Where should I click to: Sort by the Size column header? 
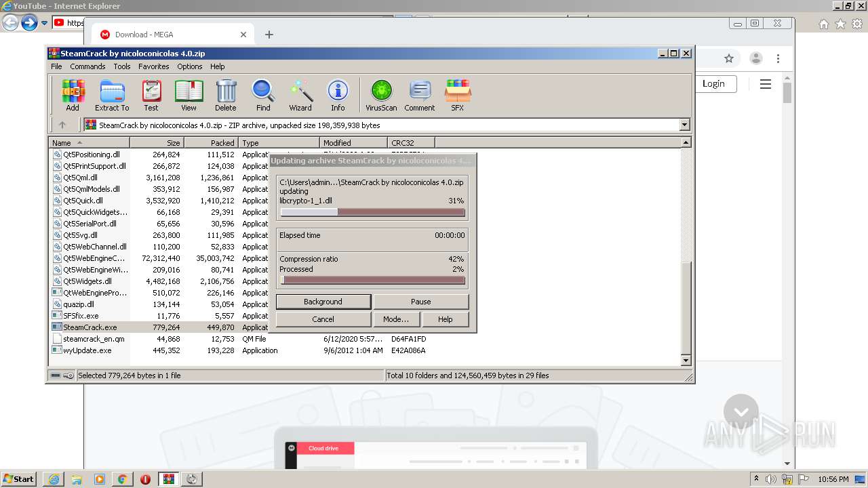pos(157,142)
